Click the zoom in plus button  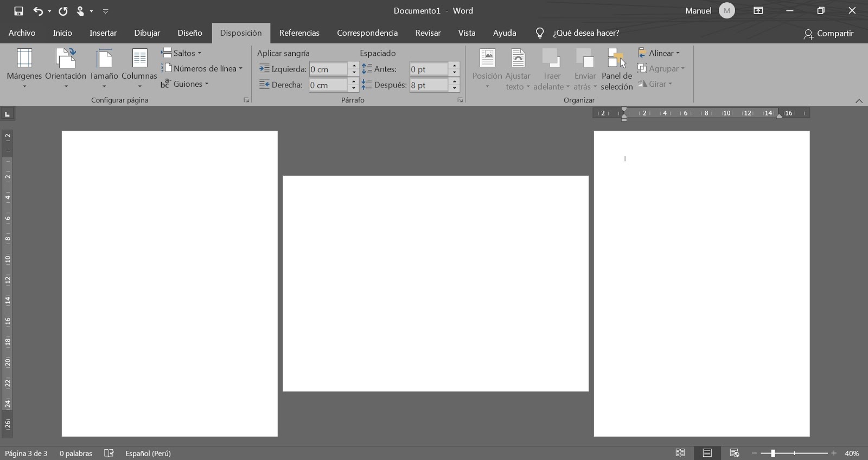tap(834, 453)
